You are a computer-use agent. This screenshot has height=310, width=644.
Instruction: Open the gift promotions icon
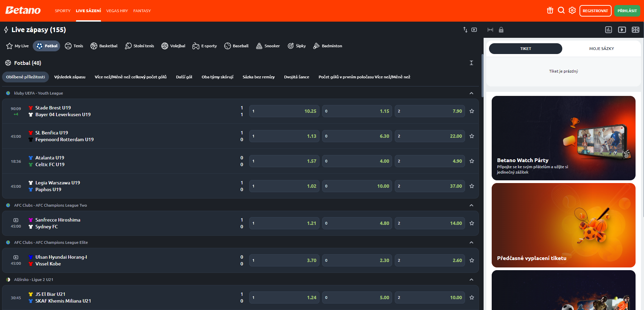pyautogui.click(x=550, y=10)
